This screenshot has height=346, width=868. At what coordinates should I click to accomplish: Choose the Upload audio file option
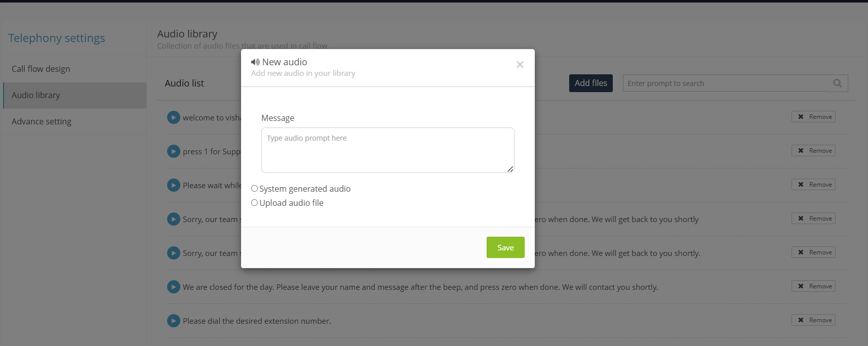click(255, 203)
